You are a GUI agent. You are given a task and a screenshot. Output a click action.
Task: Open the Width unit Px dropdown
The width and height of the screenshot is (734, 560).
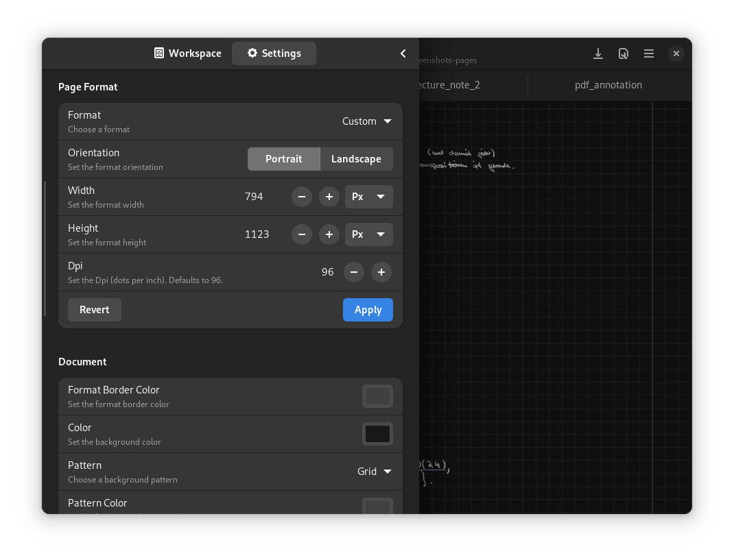[x=369, y=197]
